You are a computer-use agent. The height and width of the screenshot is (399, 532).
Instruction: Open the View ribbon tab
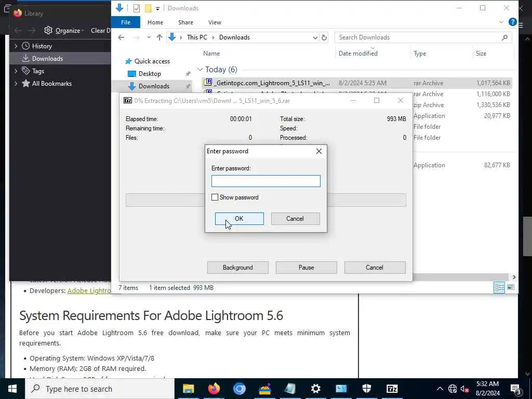pos(215,22)
